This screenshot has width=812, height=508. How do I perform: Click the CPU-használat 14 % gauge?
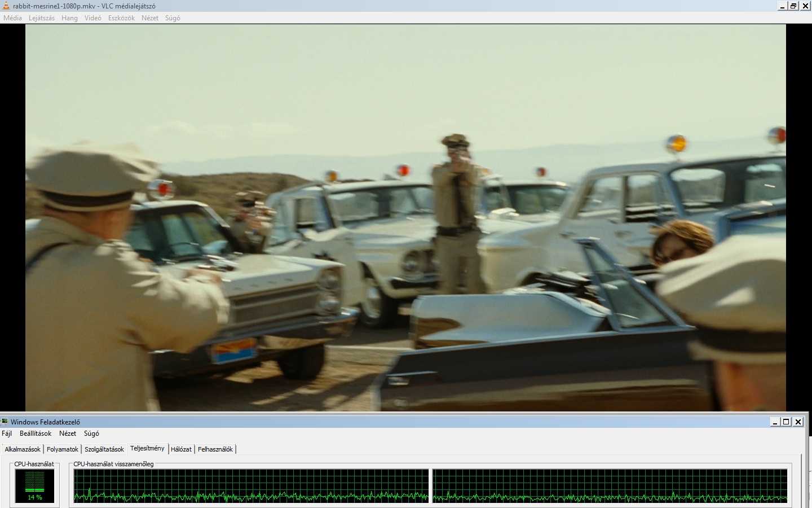coord(35,486)
